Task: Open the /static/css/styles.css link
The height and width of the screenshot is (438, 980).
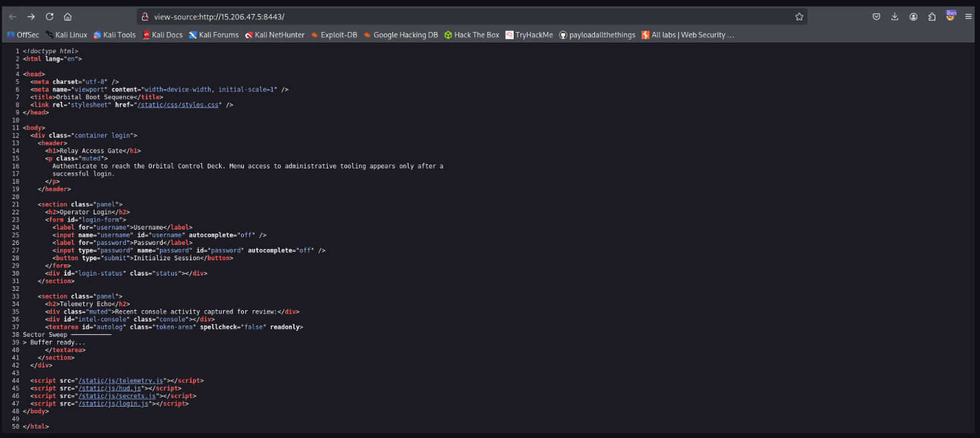Action: 178,104
